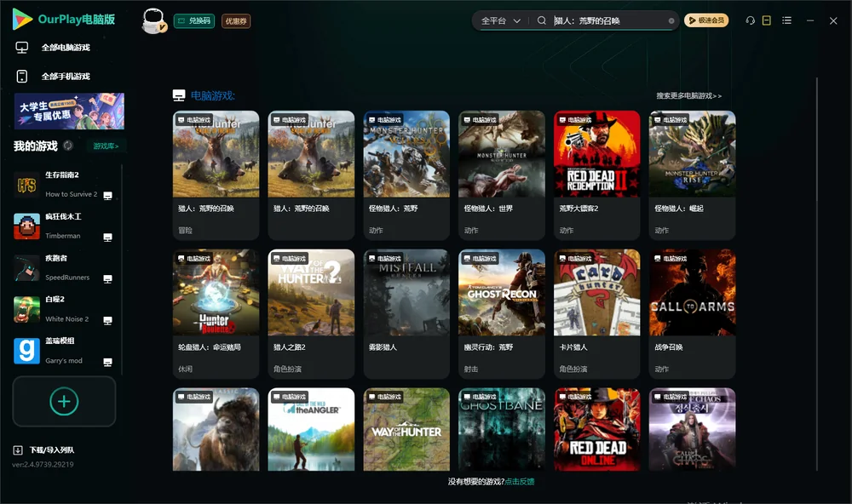Click the 角色扮演 label under 猎人之路2
This screenshot has height=504, width=852.
click(287, 369)
